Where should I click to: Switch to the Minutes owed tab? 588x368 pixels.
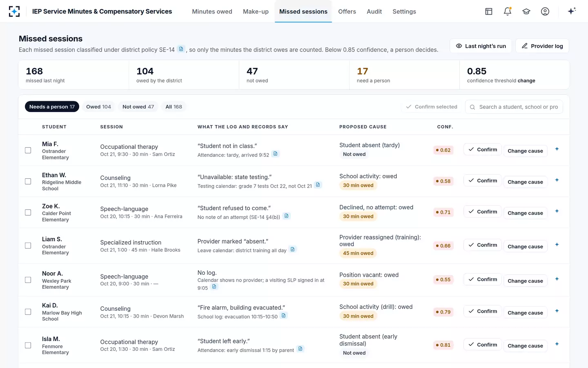point(212,11)
